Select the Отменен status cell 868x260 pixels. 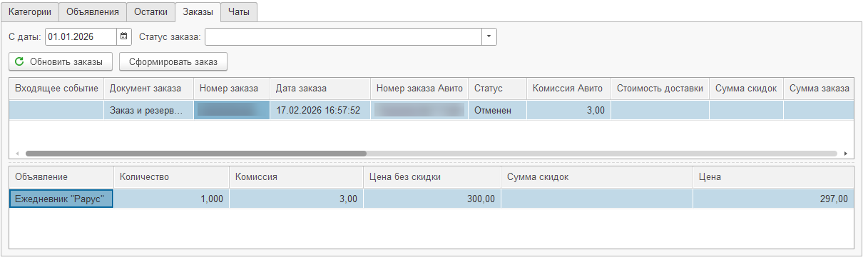497,110
